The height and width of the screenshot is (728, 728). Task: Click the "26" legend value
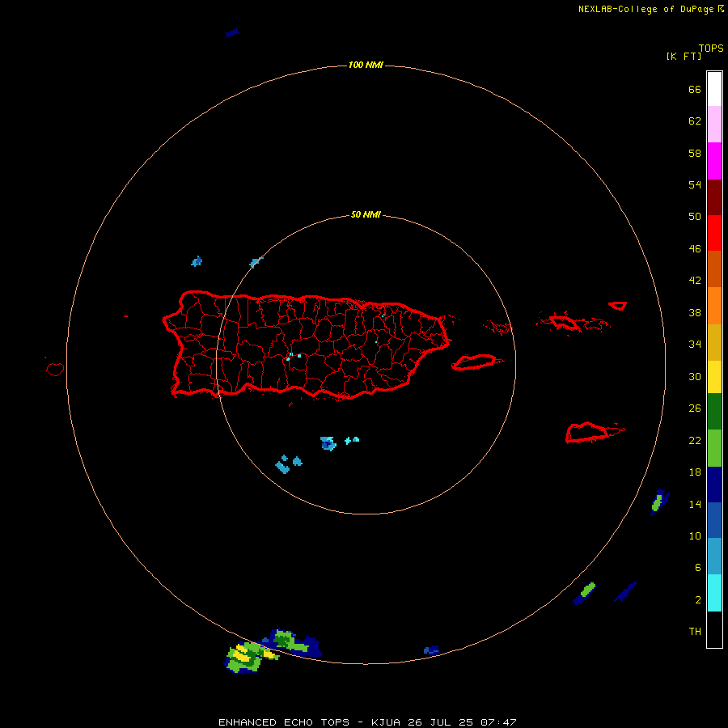[x=695, y=408]
